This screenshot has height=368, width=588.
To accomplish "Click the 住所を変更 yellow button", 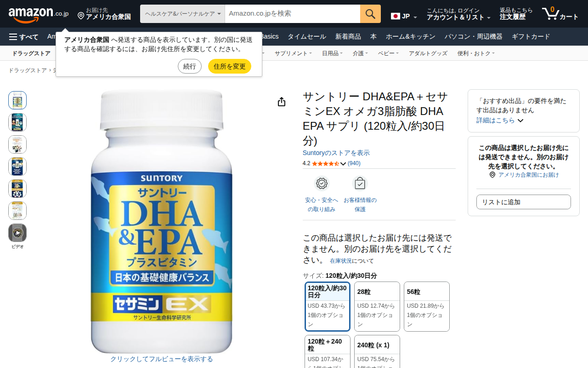I will [230, 66].
